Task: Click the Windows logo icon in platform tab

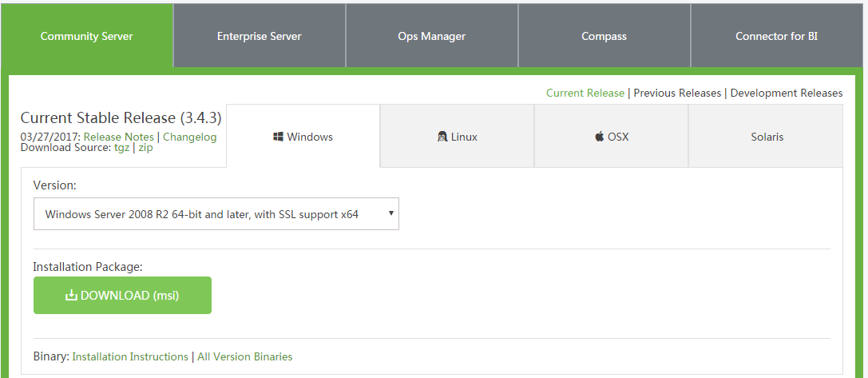Action: 279,137
